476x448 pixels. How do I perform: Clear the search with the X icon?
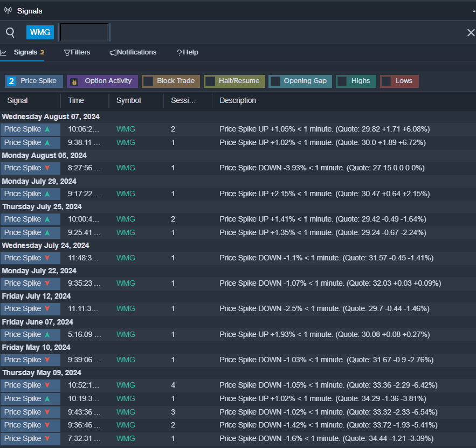coord(471,32)
